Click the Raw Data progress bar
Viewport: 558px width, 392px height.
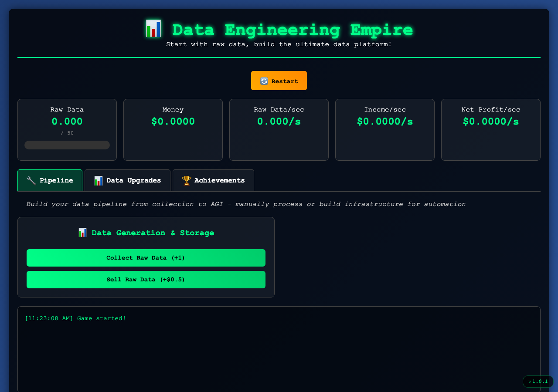67,145
